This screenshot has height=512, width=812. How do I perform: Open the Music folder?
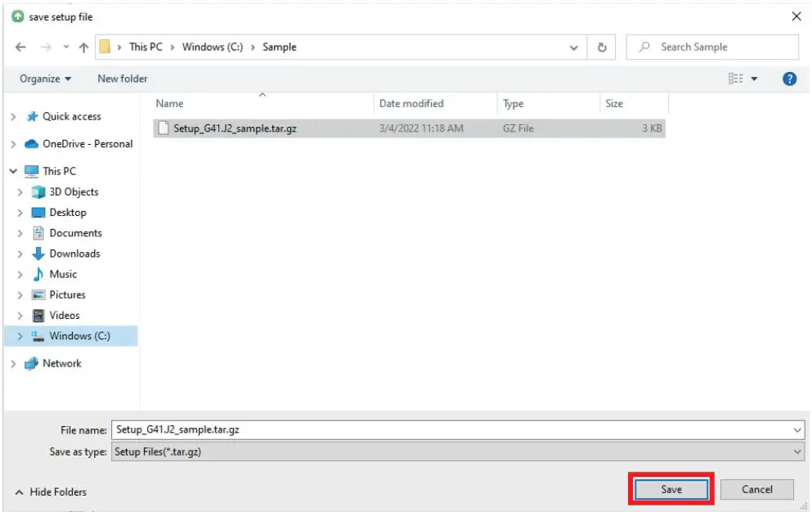(63, 274)
